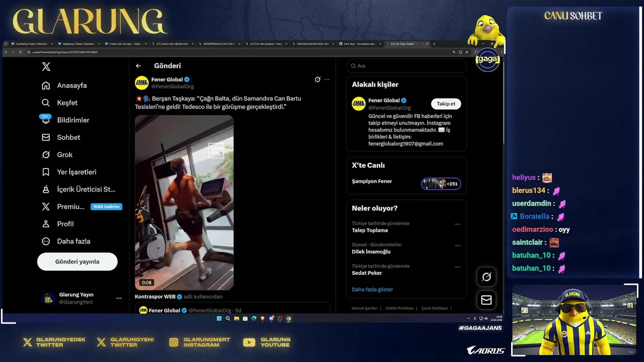Open Brave browser from taskbar
644x362 pixels.
pyautogui.click(x=263, y=318)
